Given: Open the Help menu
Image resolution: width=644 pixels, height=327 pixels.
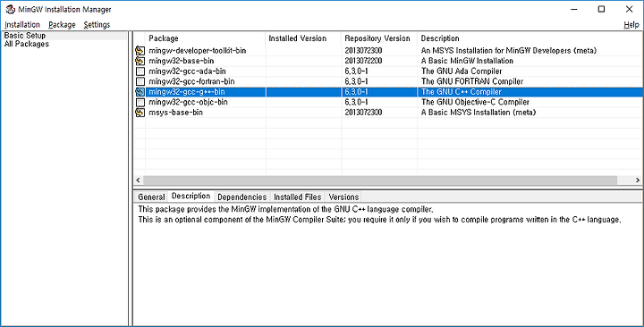Looking at the screenshot, I should [631, 25].
